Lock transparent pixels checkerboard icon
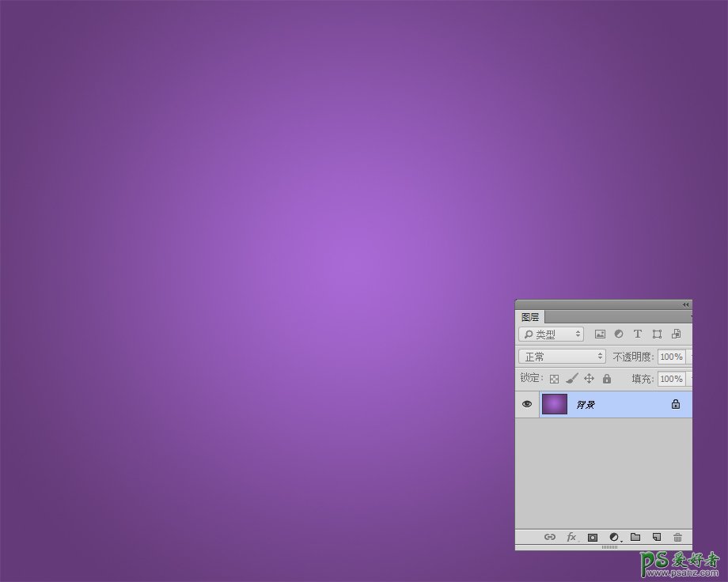Screen dimensions: 728x582 click(x=554, y=380)
